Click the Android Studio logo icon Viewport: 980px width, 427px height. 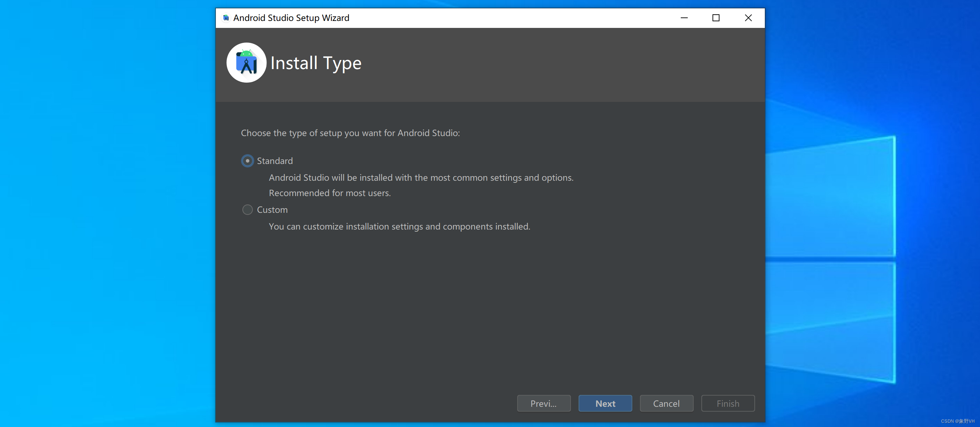[x=246, y=62]
